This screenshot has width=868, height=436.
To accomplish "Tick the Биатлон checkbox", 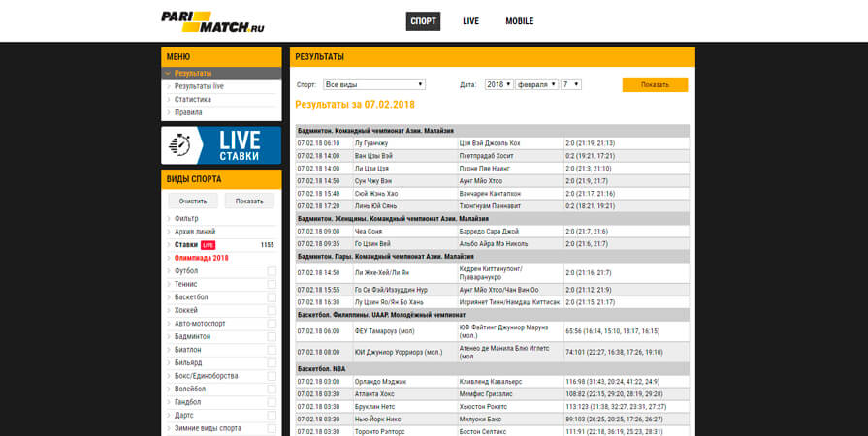I will coord(272,350).
